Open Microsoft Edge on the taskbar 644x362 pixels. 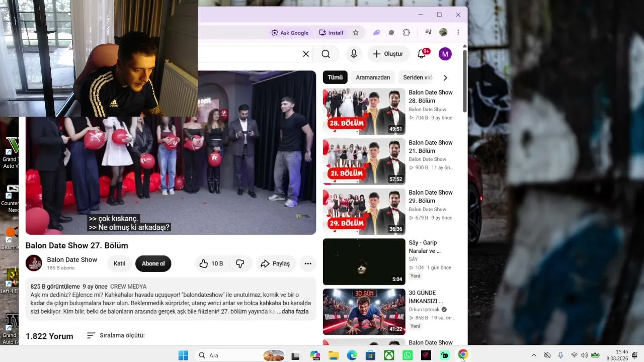tap(352, 355)
